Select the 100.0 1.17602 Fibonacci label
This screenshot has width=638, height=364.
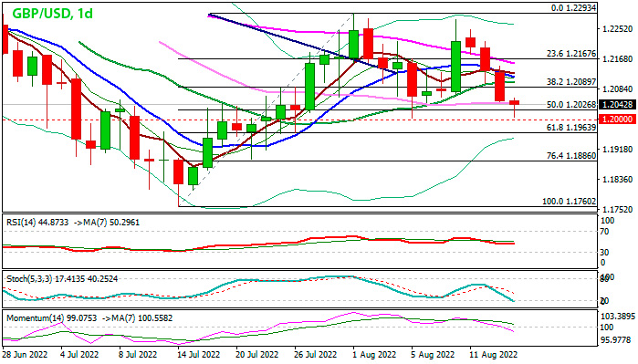point(570,202)
